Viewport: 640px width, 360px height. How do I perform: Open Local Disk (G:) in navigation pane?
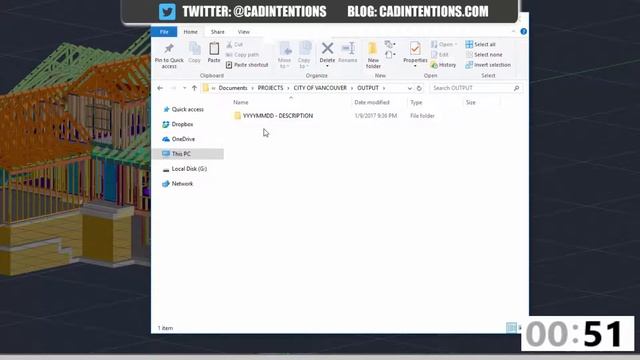click(185, 169)
